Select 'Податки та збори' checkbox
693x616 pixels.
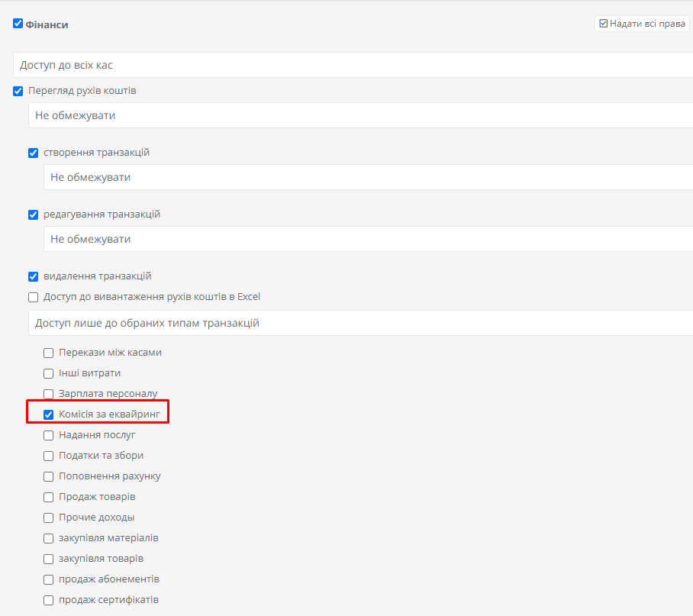49,456
